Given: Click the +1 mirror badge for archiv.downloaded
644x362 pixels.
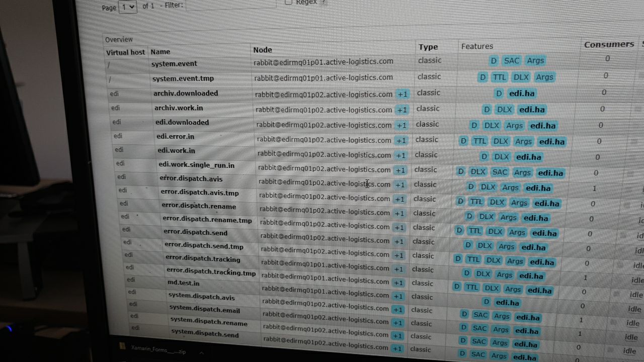Looking at the screenshot, I should [402, 94].
